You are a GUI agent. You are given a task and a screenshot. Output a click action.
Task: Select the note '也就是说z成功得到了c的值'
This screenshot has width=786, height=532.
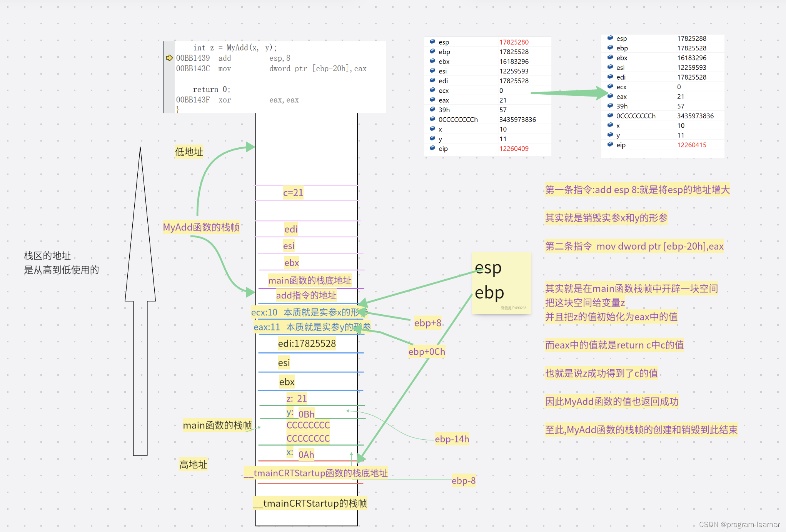[x=601, y=373]
